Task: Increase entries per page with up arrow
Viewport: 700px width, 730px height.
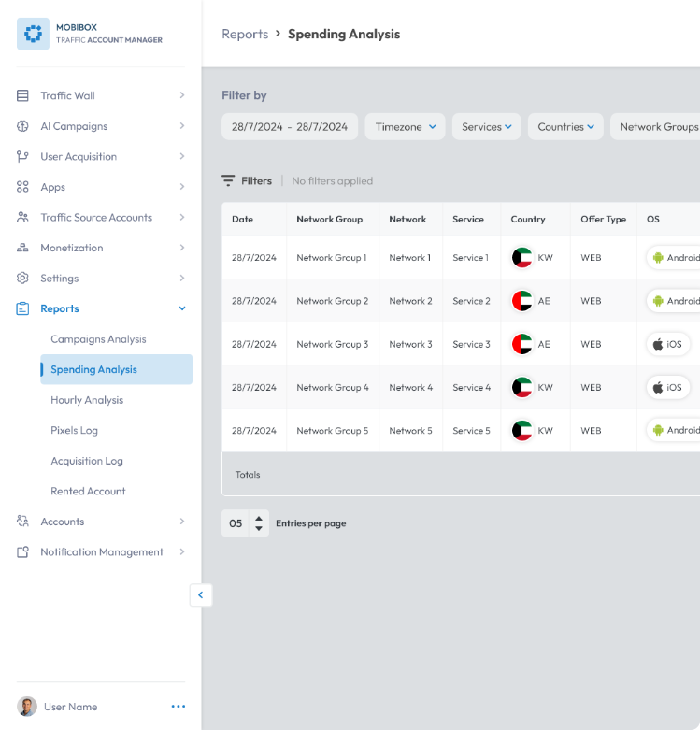Action: click(x=259, y=518)
